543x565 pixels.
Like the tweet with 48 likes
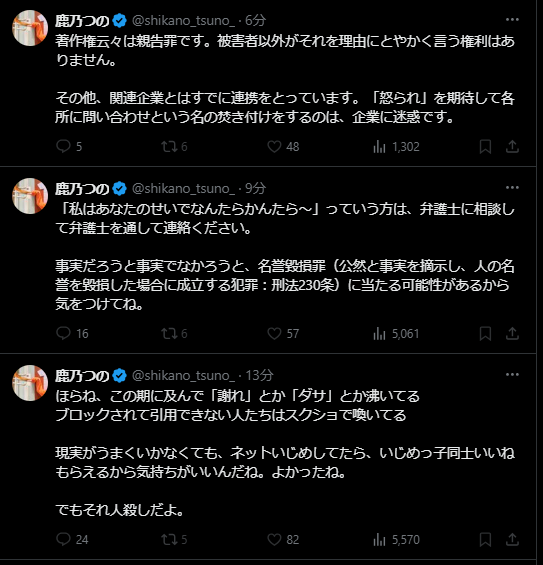coord(274,146)
